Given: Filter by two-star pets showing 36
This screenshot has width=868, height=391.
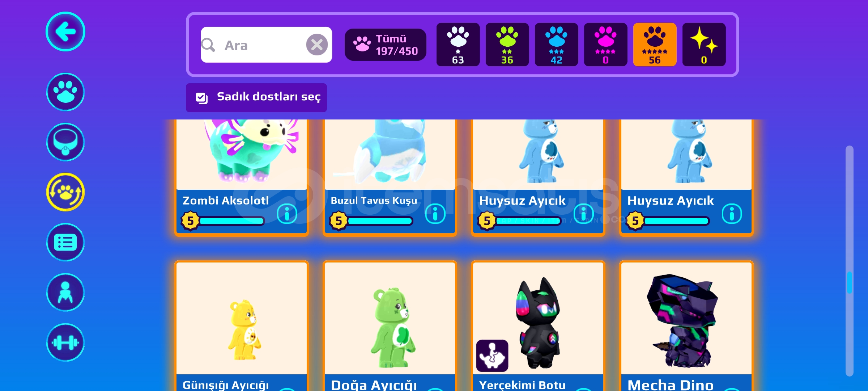Looking at the screenshot, I should pos(507,45).
